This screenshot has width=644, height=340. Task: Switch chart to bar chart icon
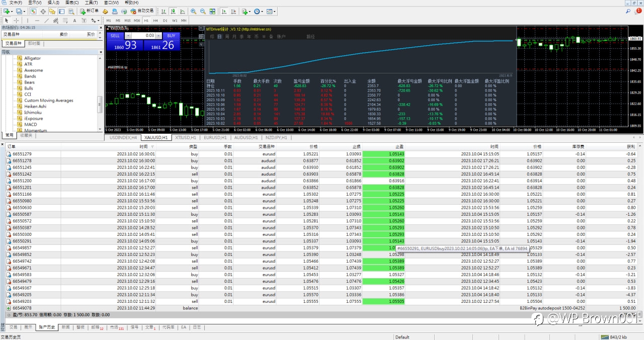[x=164, y=11]
